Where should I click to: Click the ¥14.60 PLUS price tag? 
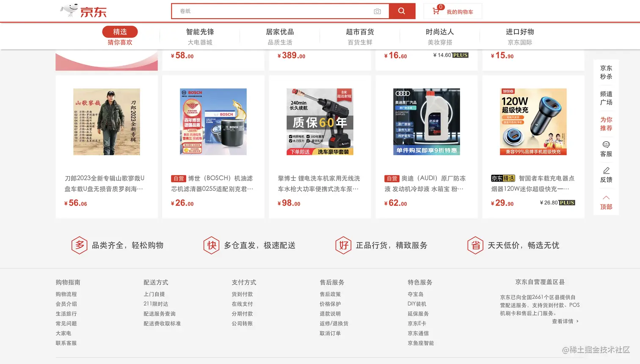point(451,55)
